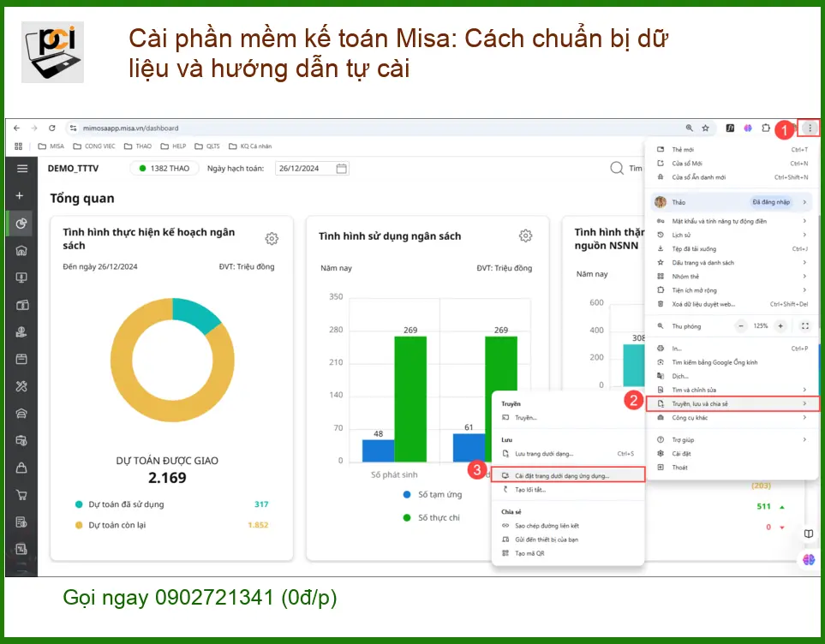Image resolution: width=825 pixels, height=644 pixels.
Task: Expand the Lịch sử submenu
Action: [804, 235]
